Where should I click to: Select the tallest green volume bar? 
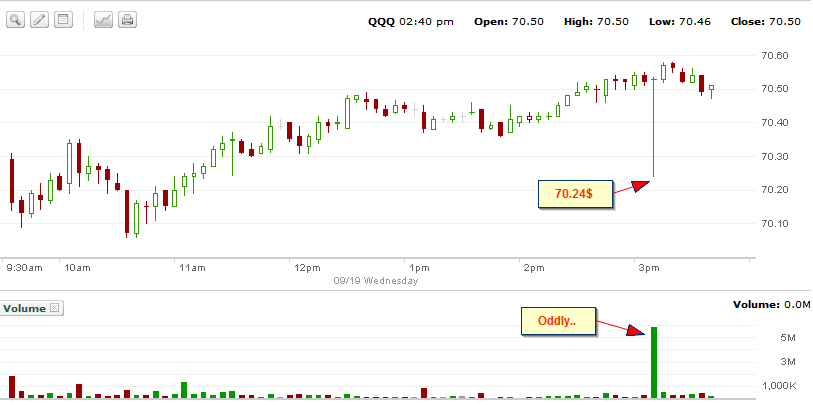[654, 362]
